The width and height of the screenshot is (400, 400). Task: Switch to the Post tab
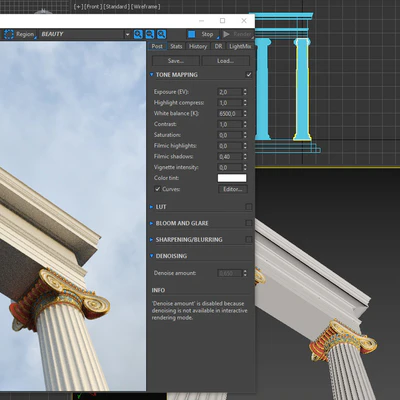pos(157,46)
